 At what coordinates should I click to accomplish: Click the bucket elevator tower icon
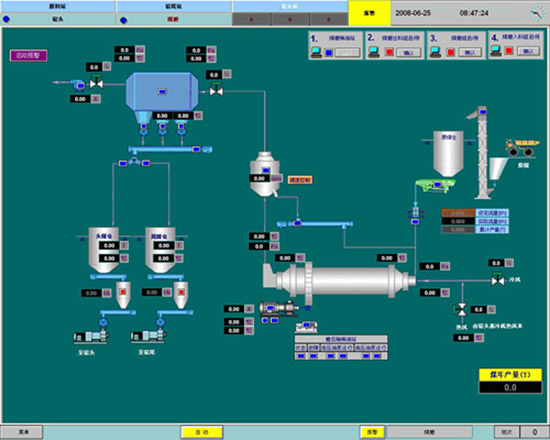[482, 153]
